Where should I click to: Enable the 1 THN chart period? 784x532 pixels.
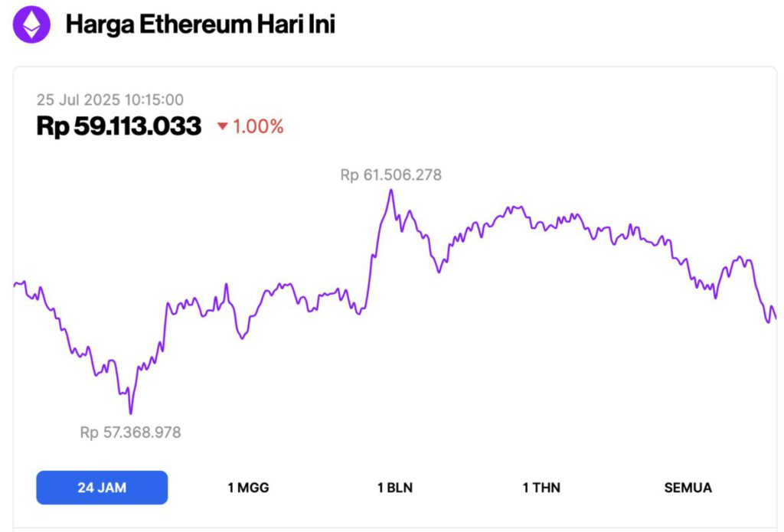(x=541, y=488)
